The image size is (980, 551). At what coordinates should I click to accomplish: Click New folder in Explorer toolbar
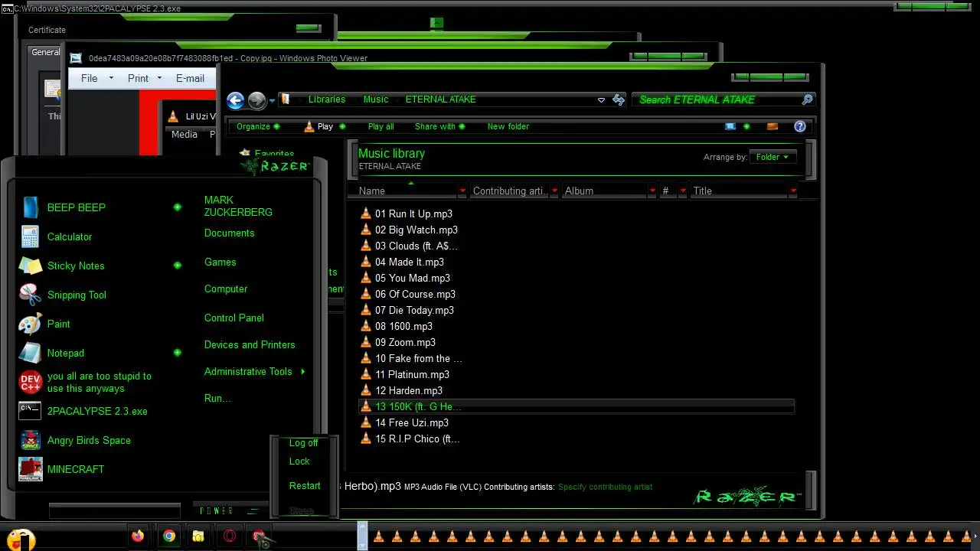point(508,126)
